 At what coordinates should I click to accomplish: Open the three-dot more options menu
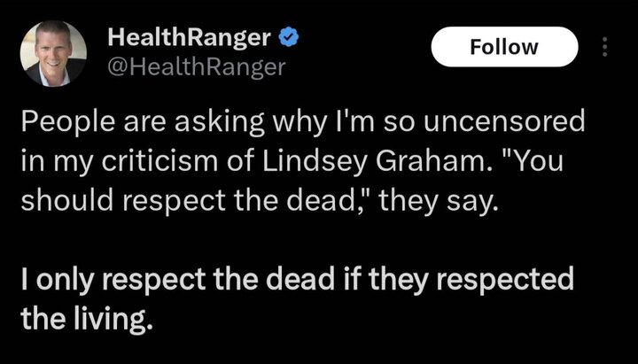604,47
